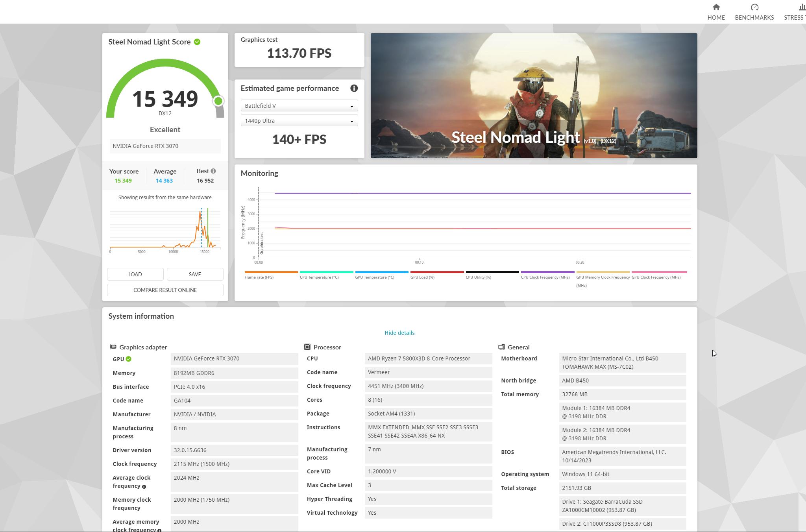
Task: Click the Steel Nomad Light banner image
Action: (x=534, y=95)
